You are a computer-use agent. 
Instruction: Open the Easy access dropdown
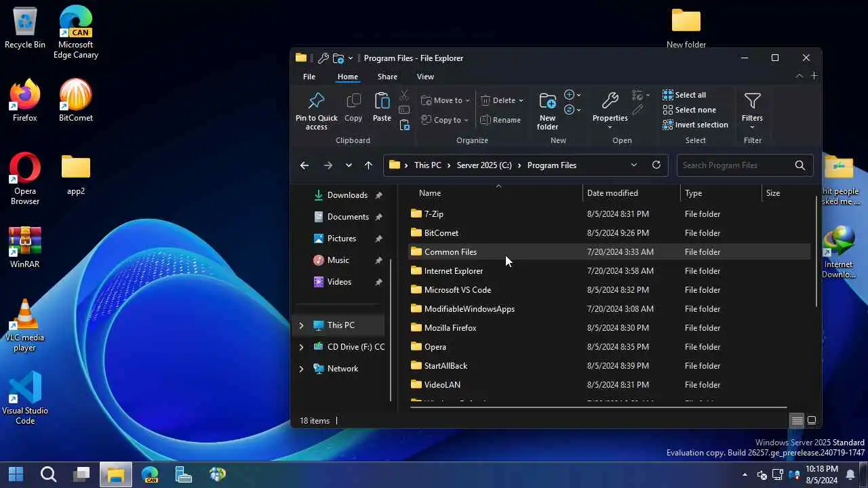tap(573, 110)
